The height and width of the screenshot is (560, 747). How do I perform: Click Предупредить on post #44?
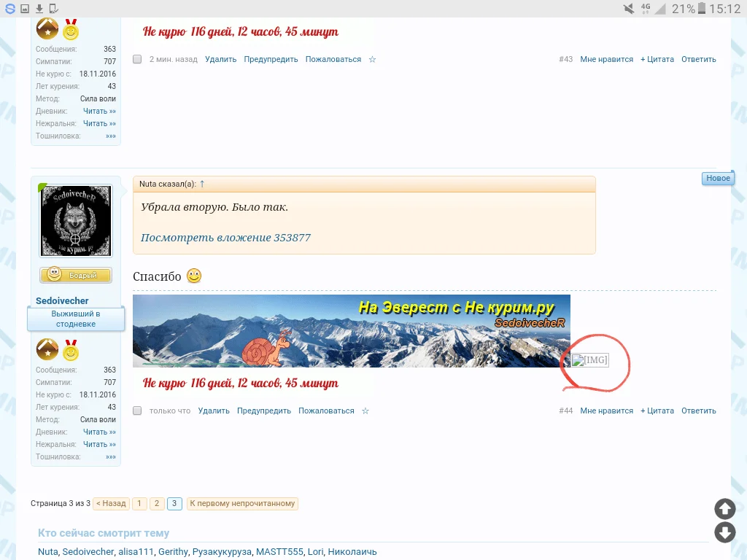[x=264, y=411]
